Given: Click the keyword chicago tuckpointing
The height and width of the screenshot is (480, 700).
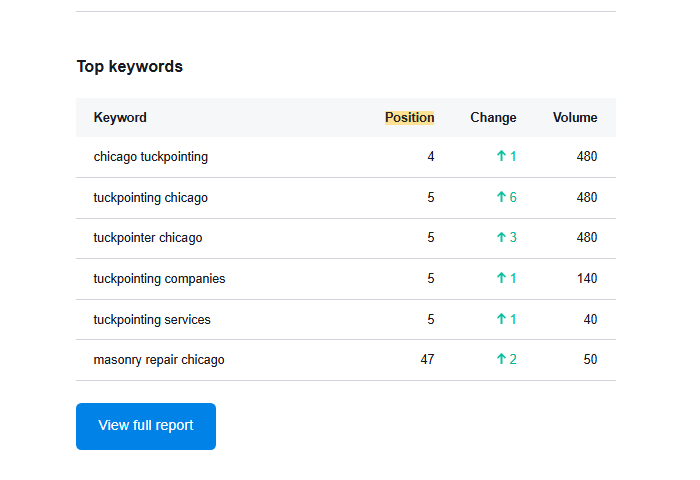Looking at the screenshot, I should 150,157.
